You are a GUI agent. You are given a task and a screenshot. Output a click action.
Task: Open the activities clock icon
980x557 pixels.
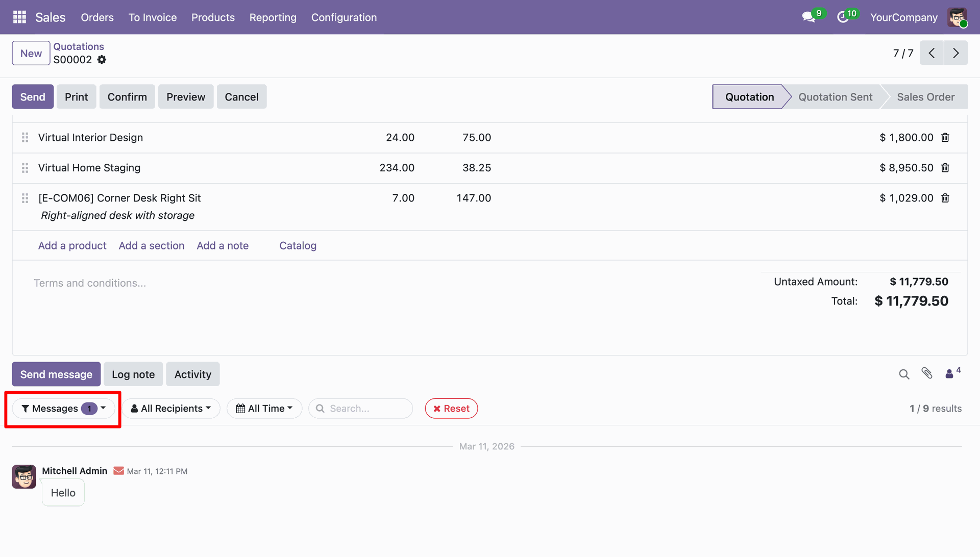pyautogui.click(x=843, y=17)
